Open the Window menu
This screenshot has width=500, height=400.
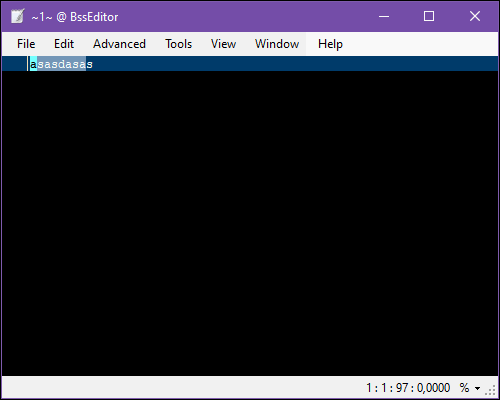coord(277,44)
